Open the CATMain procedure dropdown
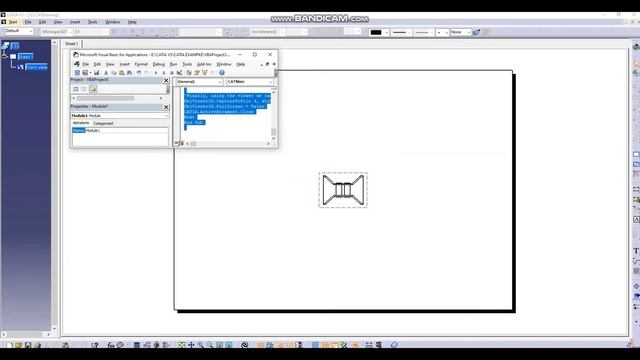Viewport: 640px width, 360px height. coord(250,82)
